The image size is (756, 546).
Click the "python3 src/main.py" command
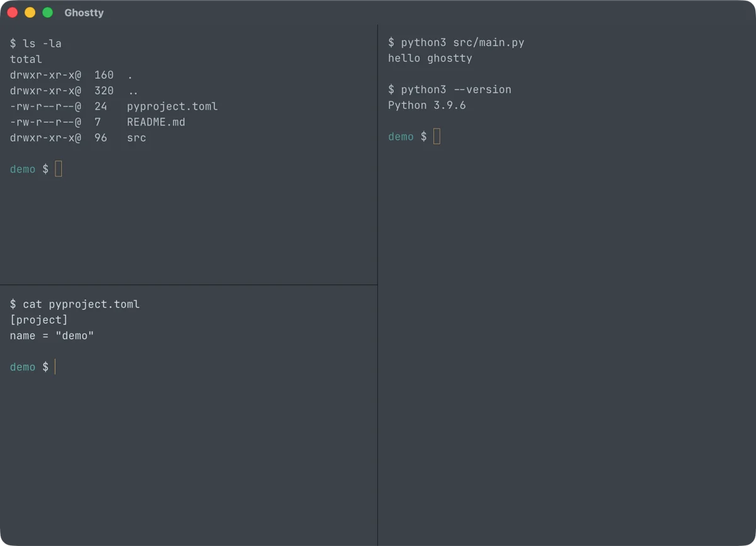456,42
